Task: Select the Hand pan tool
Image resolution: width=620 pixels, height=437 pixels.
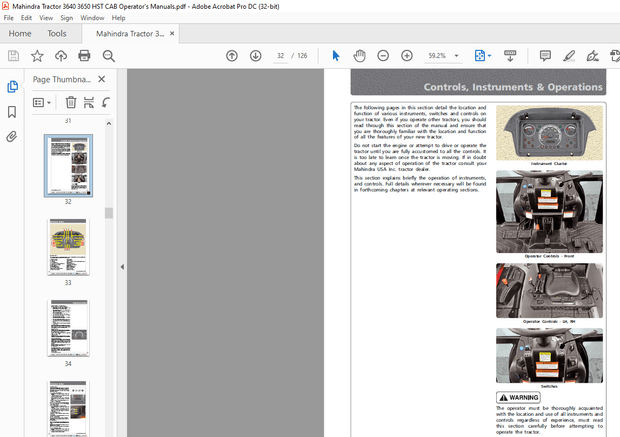Action: tap(360, 56)
